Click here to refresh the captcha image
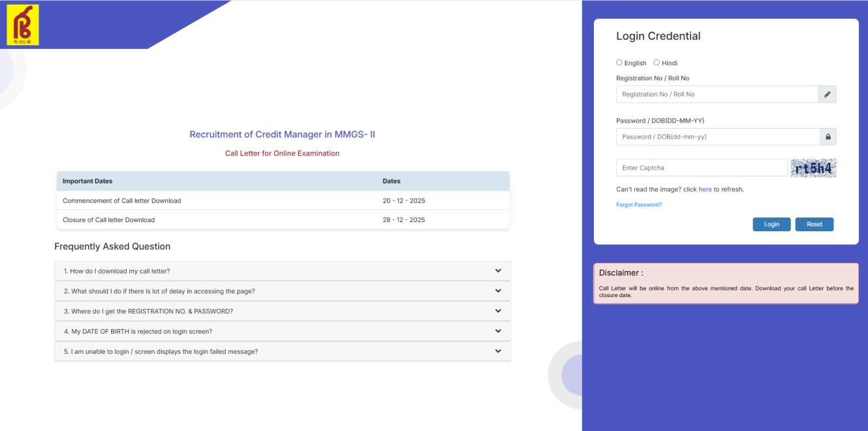The width and height of the screenshot is (868, 431). [705, 189]
